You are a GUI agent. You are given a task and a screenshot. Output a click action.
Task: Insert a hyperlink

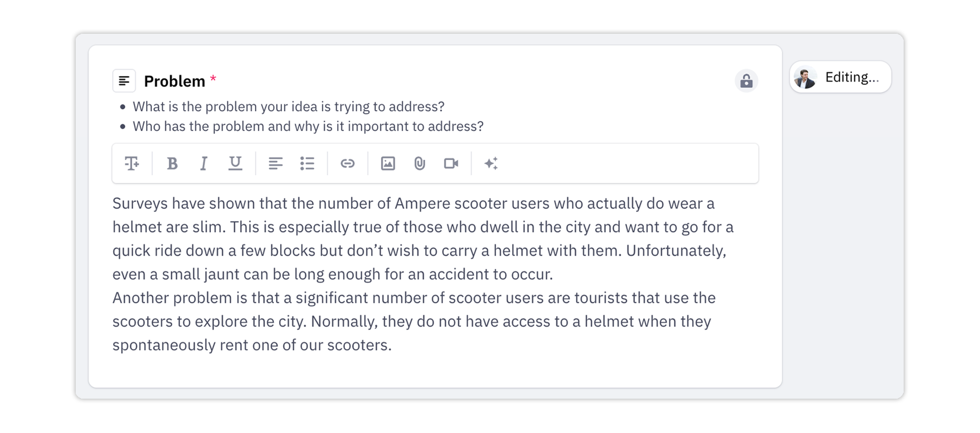(348, 164)
